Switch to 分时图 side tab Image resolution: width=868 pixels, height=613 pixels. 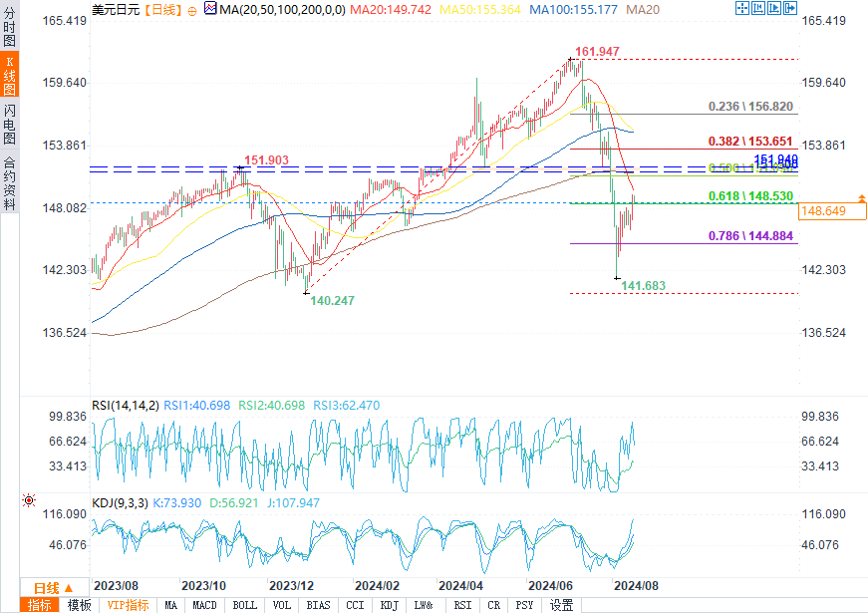point(9,27)
